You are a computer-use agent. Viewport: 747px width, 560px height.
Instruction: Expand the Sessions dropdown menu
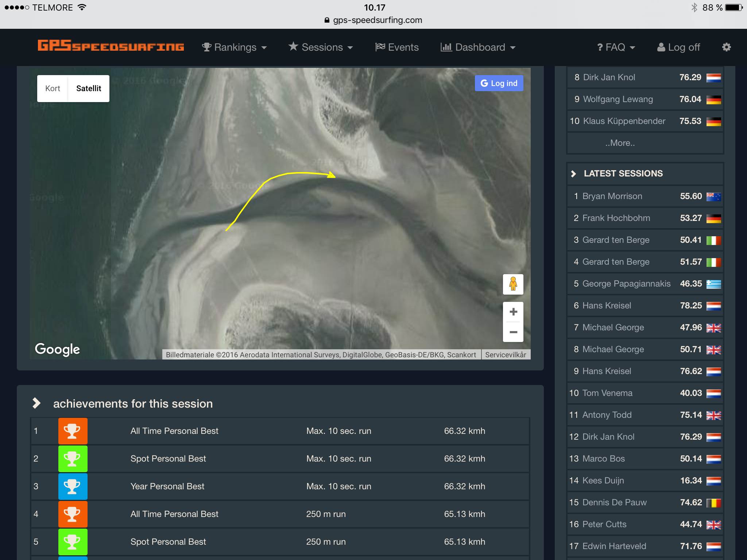tap(321, 47)
